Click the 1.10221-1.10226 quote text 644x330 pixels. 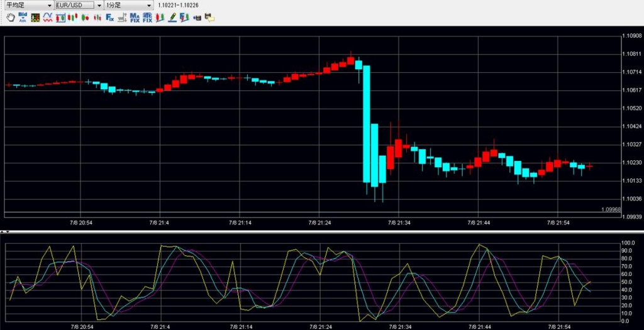pyautogui.click(x=178, y=5)
